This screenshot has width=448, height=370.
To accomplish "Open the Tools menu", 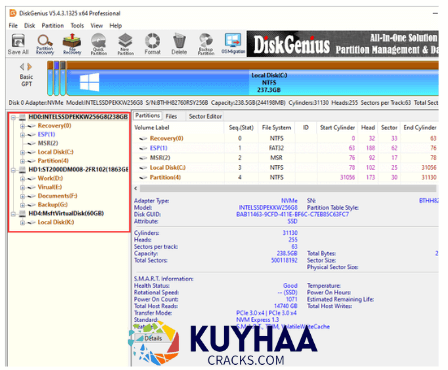I will tap(77, 26).
